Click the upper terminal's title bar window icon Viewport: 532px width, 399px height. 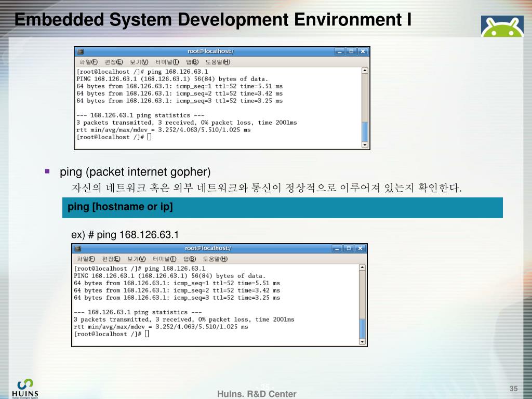point(80,51)
